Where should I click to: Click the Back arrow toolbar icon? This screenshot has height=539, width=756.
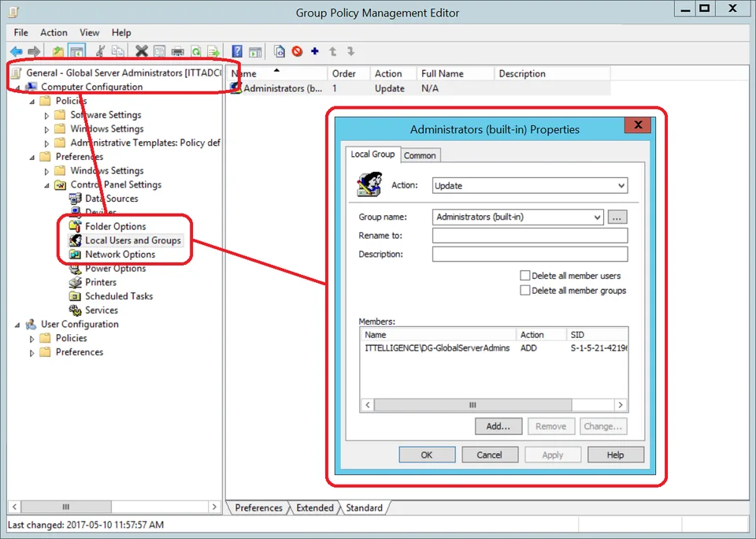[17, 51]
